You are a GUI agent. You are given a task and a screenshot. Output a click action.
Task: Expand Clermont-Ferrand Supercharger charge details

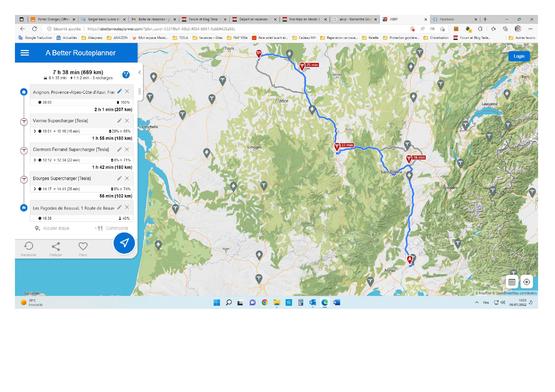pyautogui.click(x=35, y=160)
